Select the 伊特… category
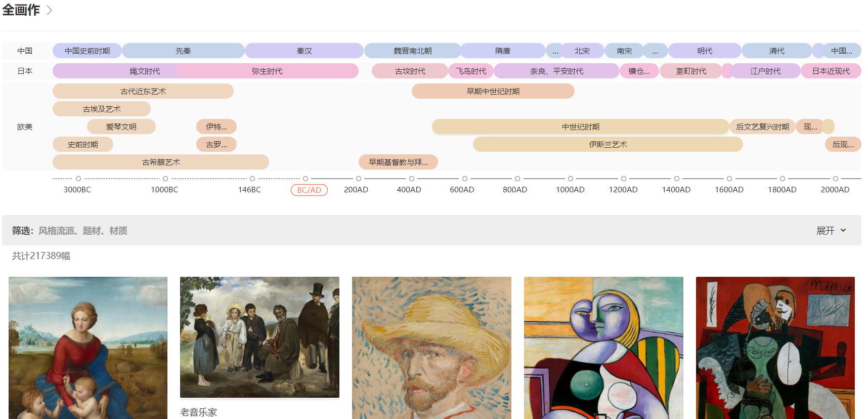The height and width of the screenshot is (419, 868). click(x=216, y=127)
